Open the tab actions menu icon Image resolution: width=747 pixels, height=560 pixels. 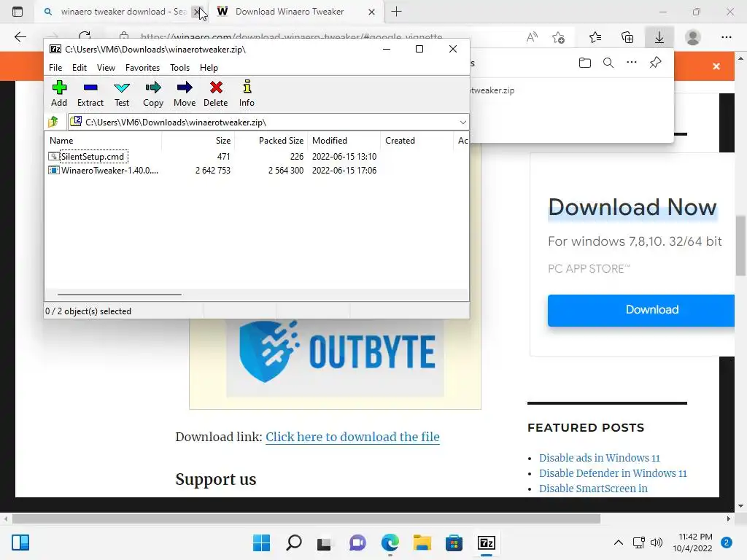tap(18, 12)
